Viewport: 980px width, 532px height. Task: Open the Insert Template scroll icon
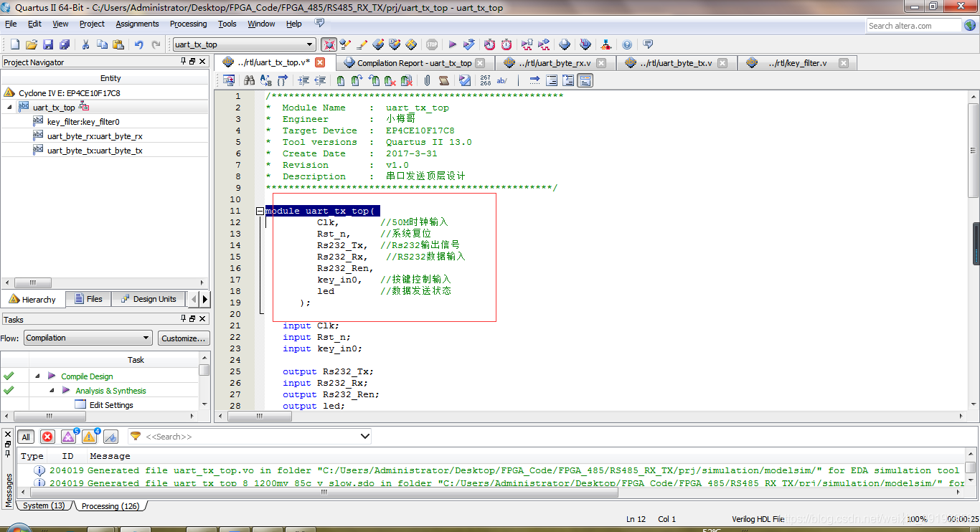pos(443,80)
